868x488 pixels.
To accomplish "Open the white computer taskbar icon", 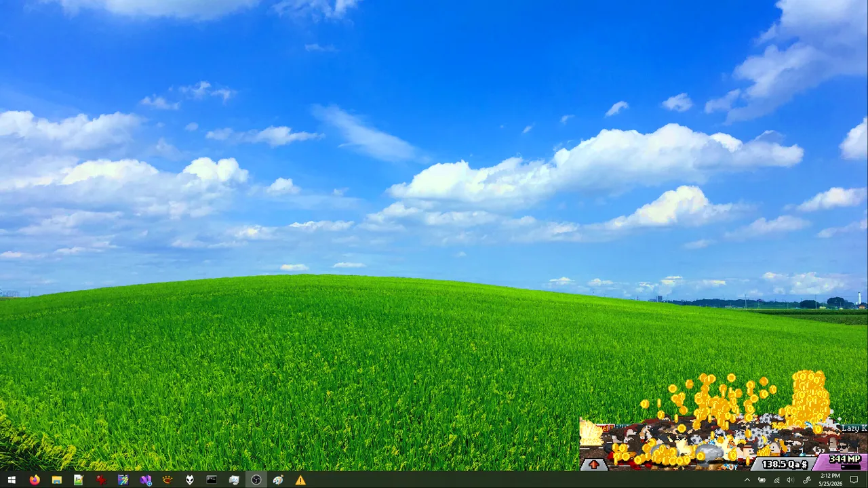I will pos(234,480).
